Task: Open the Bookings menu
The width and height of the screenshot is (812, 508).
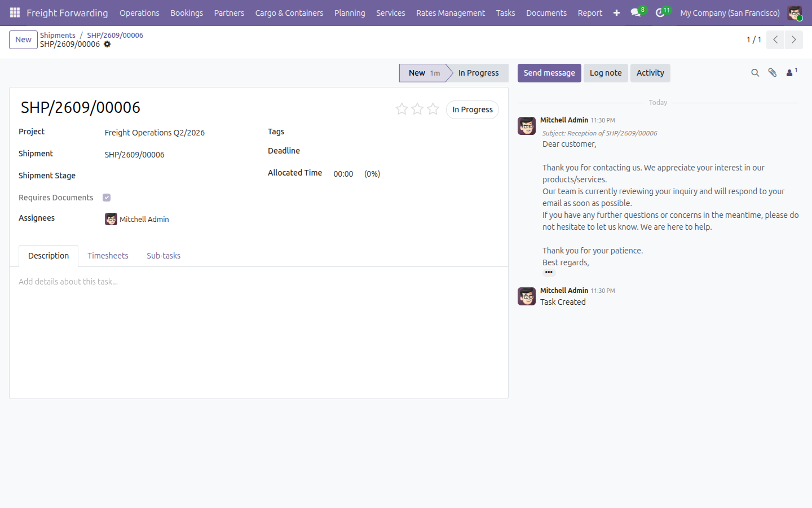Action: click(187, 12)
